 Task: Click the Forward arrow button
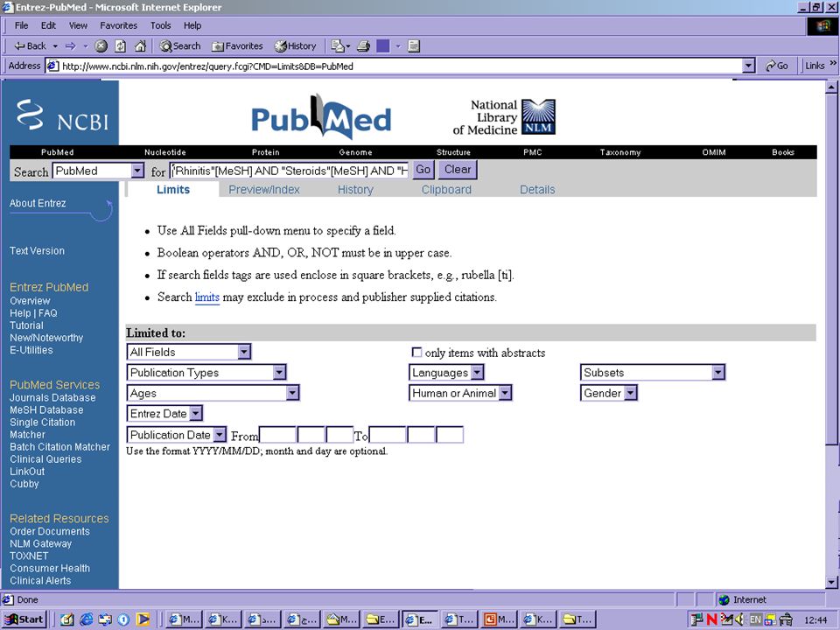click(71, 46)
